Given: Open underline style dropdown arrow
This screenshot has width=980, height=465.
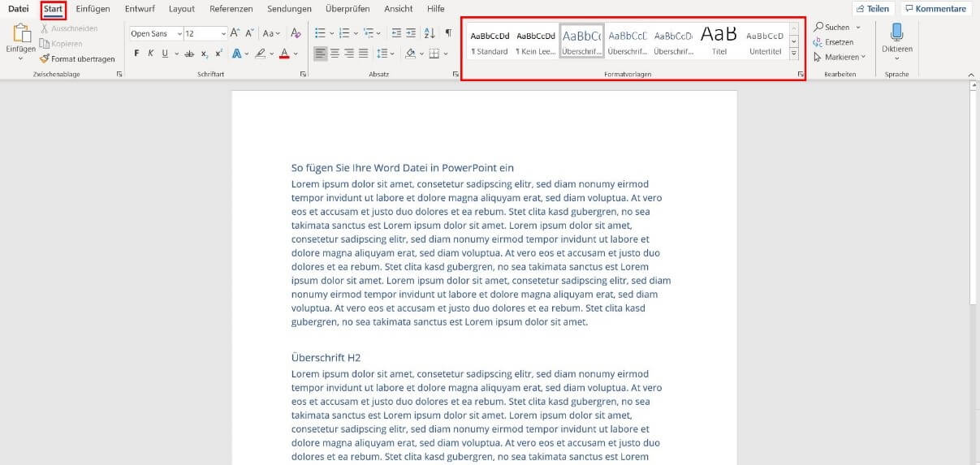Looking at the screenshot, I should pyautogui.click(x=176, y=54).
